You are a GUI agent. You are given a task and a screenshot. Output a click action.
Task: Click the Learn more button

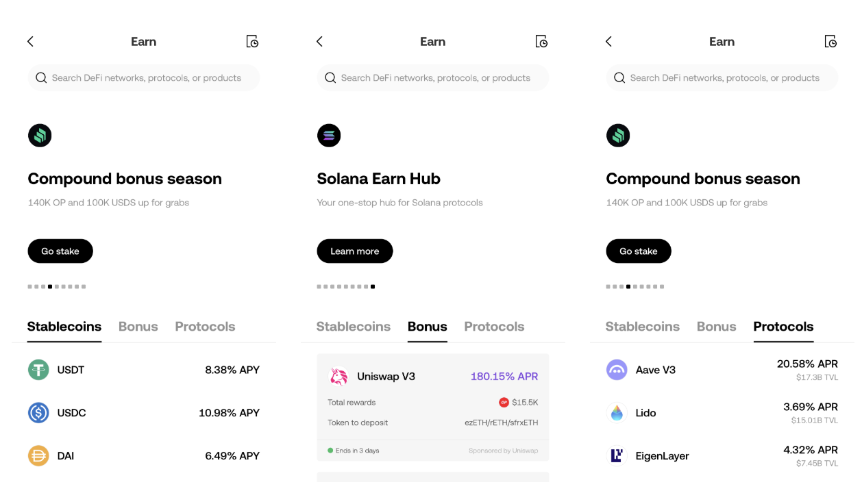[x=354, y=251]
